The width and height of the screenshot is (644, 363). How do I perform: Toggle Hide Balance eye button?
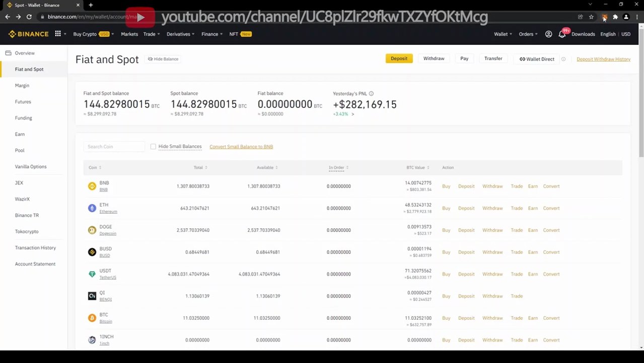click(163, 59)
